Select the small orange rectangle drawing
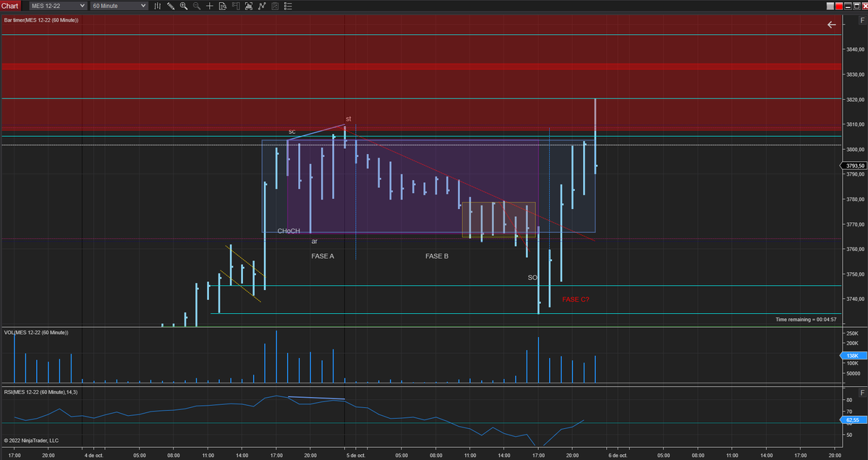The image size is (868, 460). [x=499, y=220]
